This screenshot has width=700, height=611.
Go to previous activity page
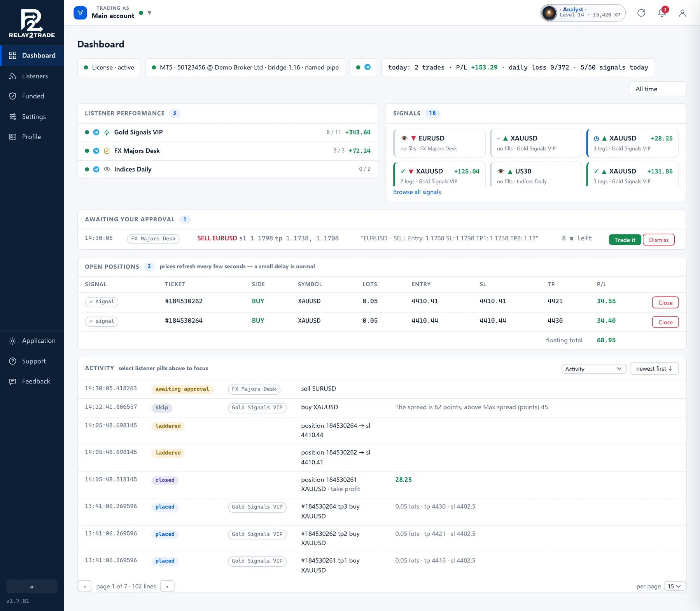pos(85,586)
